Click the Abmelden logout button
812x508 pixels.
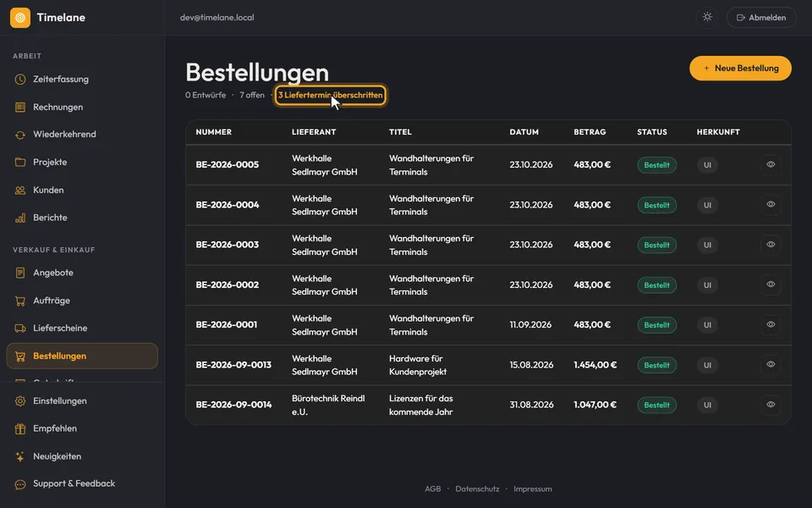coord(761,18)
